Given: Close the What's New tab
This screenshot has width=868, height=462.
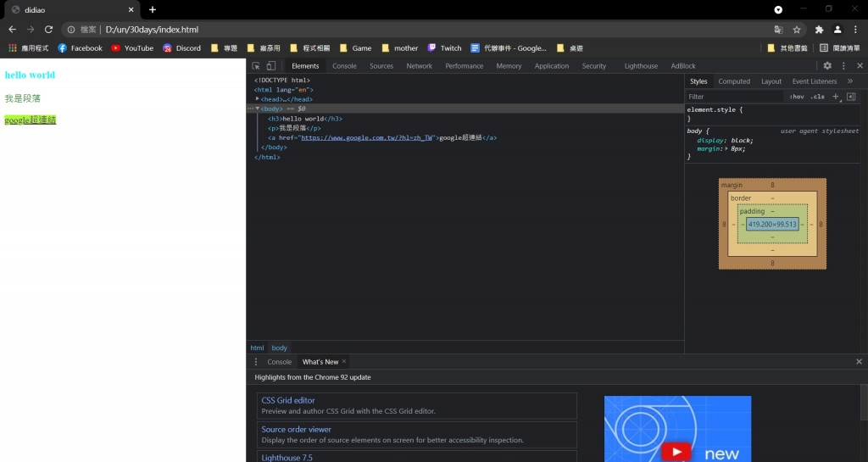Looking at the screenshot, I should point(344,361).
